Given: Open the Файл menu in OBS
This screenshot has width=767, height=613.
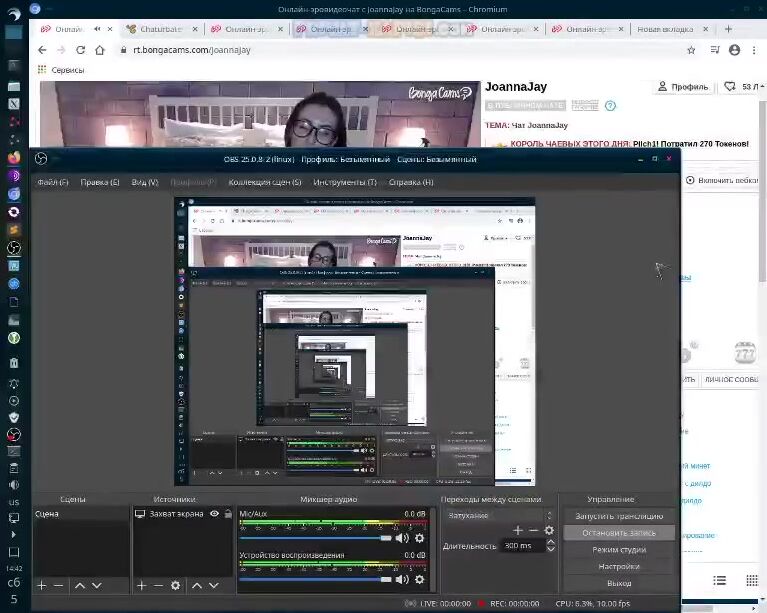Looking at the screenshot, I should click(x=52, y=182).
